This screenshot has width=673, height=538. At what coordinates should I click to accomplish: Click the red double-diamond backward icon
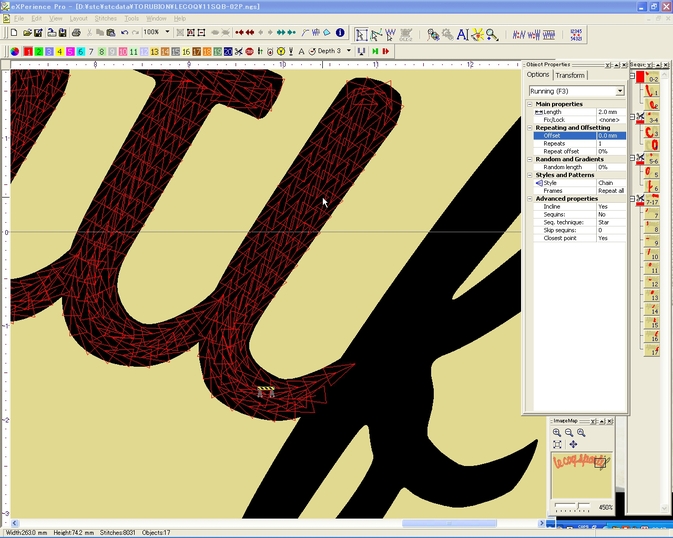(250, 33)
